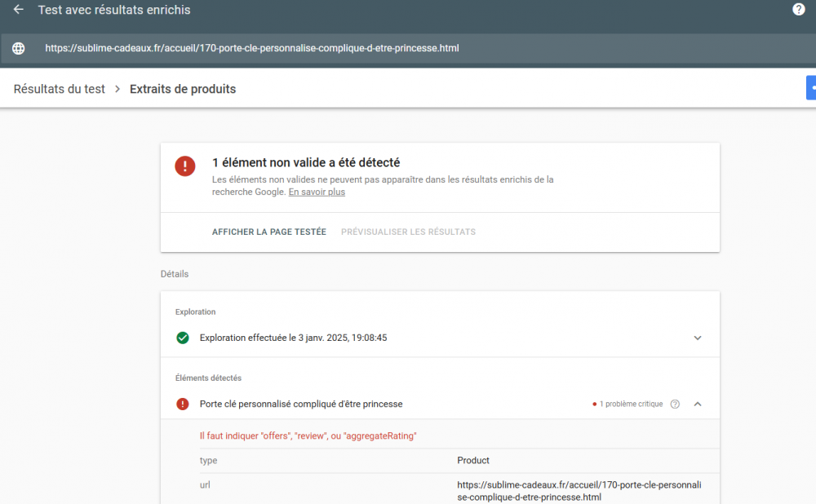Viewport: 816px width, 504px height.
Task: Click the back arrow in header
Action: 19,10
